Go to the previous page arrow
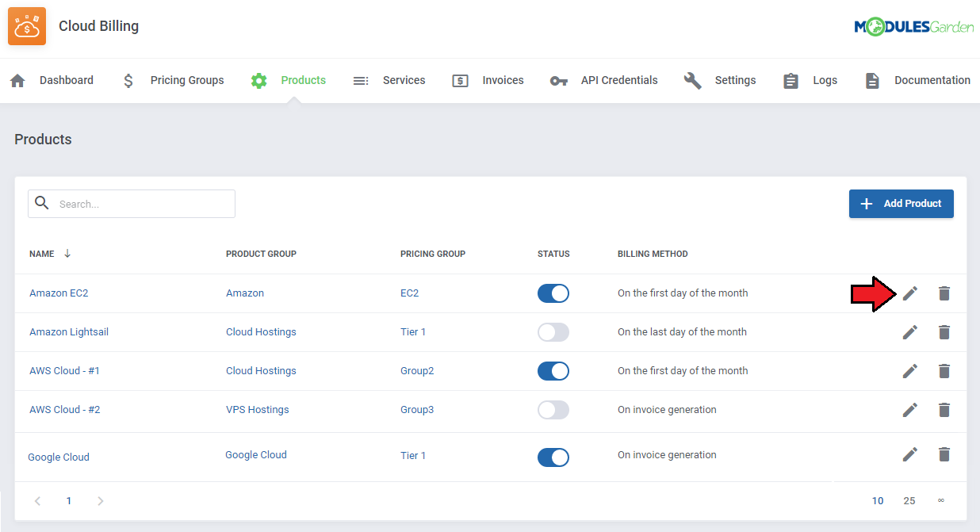Viewport: 980px width, 532px height. (x=37, y=501)
